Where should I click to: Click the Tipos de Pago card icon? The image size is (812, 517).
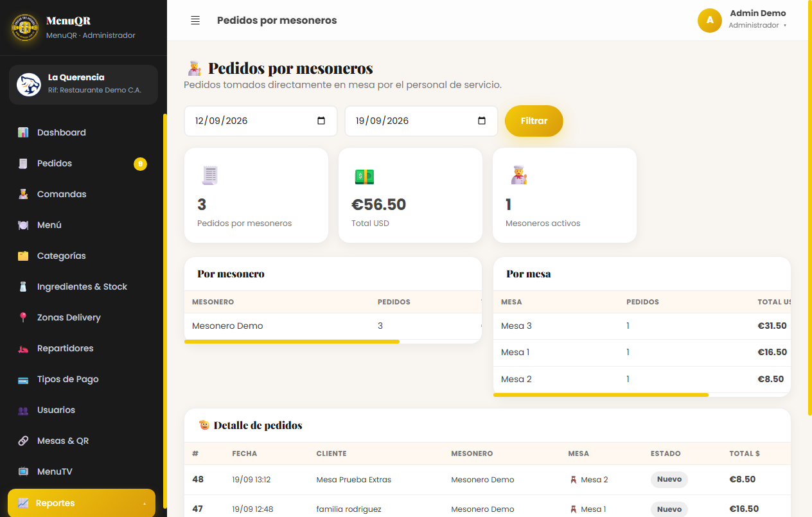click(23, 379)
